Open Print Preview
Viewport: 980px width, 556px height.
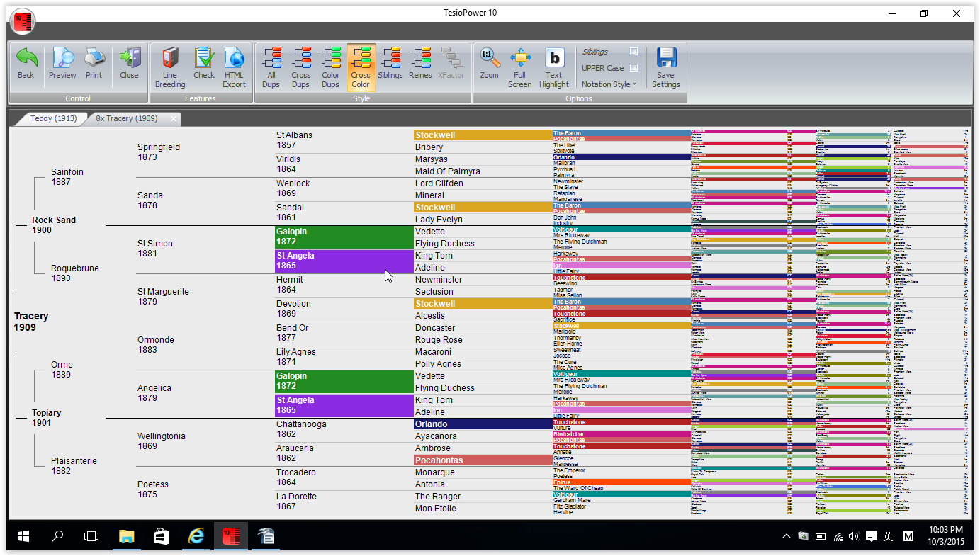(62, 59)
